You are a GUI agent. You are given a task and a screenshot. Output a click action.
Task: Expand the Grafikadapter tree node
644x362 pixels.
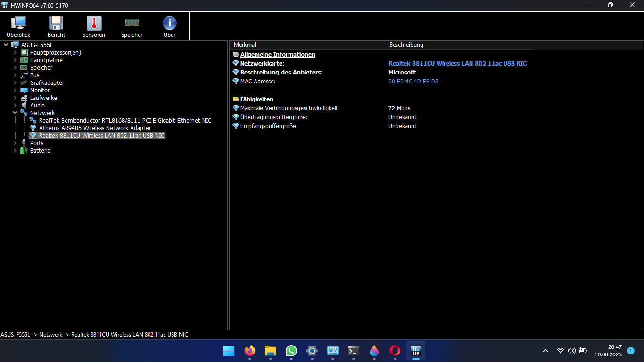click(15, 83)
